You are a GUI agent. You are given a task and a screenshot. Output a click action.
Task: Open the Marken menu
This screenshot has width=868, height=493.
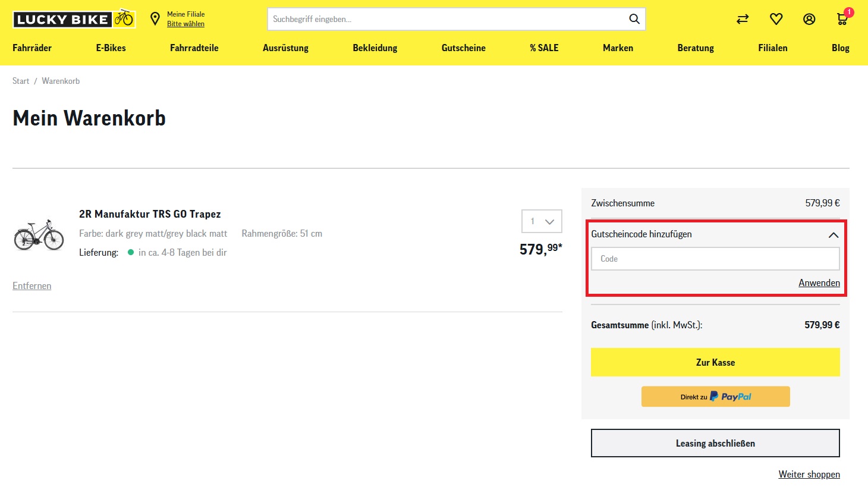618,48
